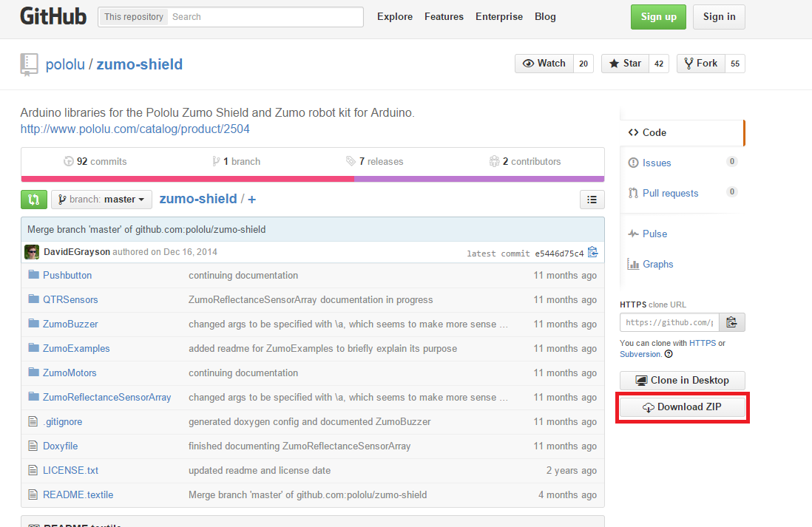Click the commits history clock icon
This screenshot has height=527, width=812.
[68, 162]
